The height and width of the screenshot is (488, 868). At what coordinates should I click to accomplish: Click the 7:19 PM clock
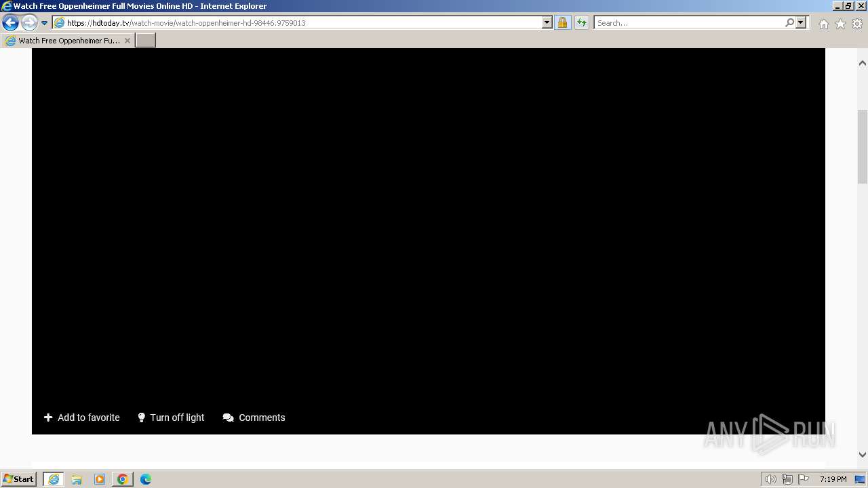pos(833,479)
